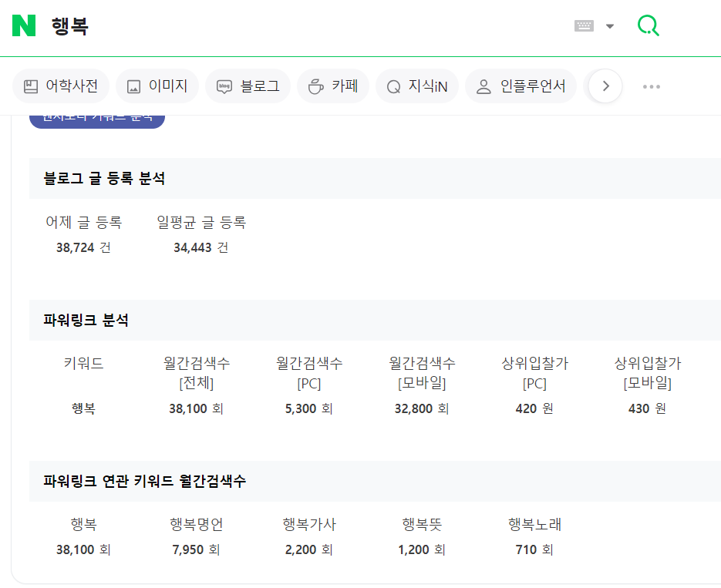Click the 행복노래 related keyword

(x=534, y=525)
